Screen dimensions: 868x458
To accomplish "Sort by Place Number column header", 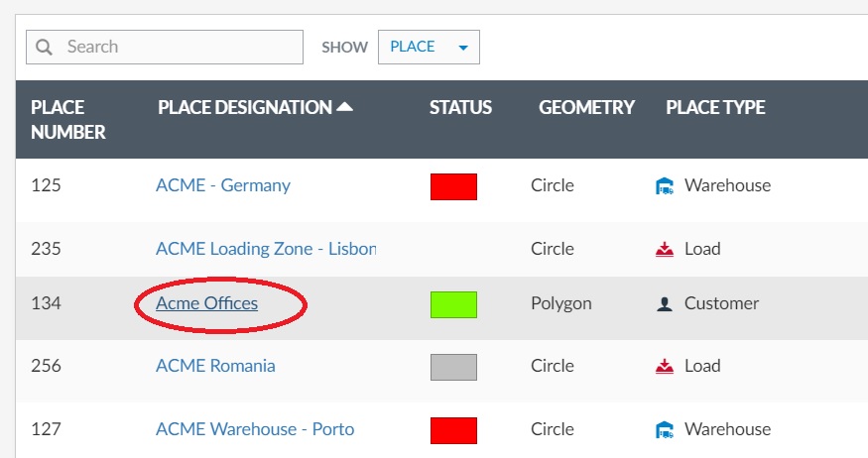I will (67, 119).
